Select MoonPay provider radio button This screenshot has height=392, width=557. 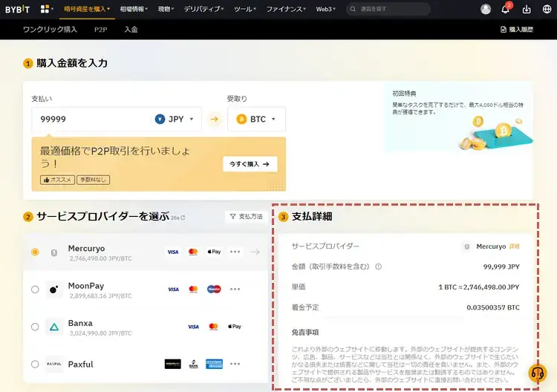35,290
